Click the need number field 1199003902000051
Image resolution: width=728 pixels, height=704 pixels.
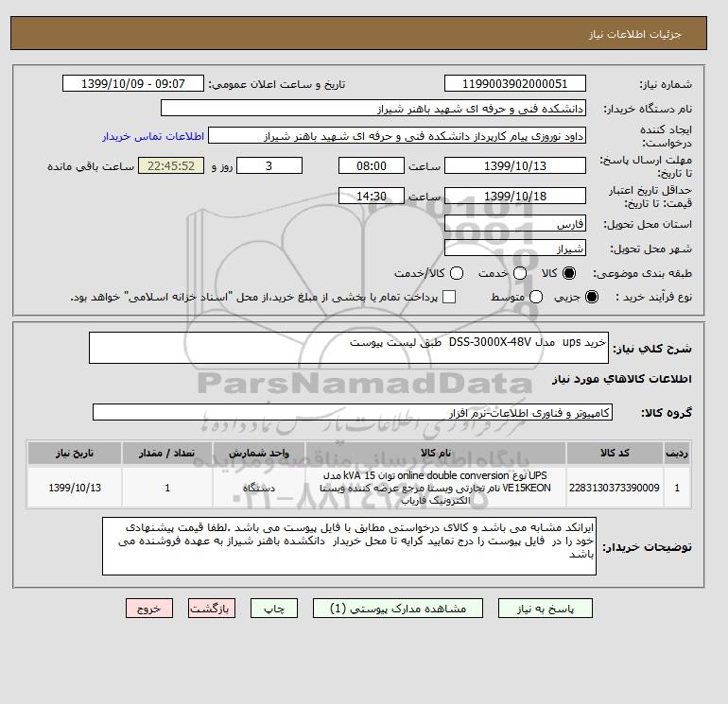pyautogui.click(x=515, y=84)
